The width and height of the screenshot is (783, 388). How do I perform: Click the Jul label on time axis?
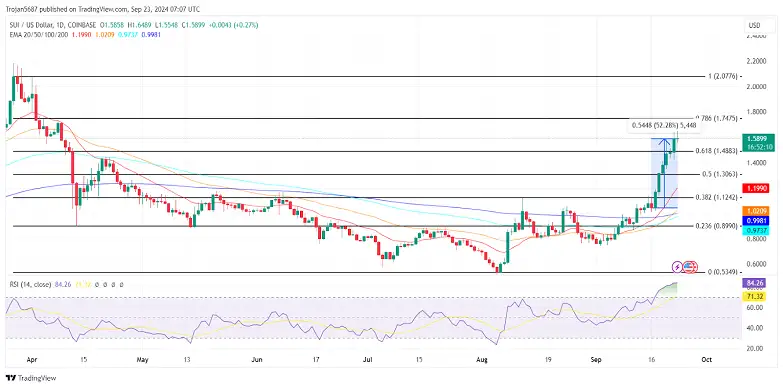coord(369,360)
